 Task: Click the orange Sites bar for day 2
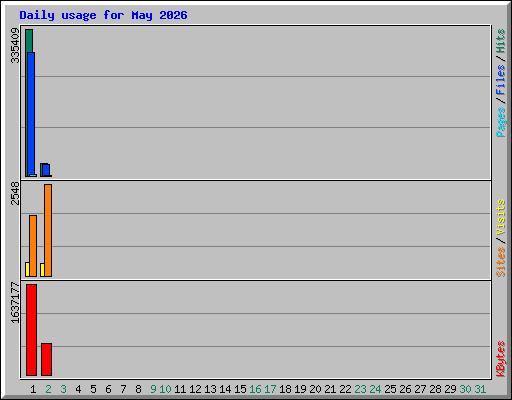pos(48,230)
